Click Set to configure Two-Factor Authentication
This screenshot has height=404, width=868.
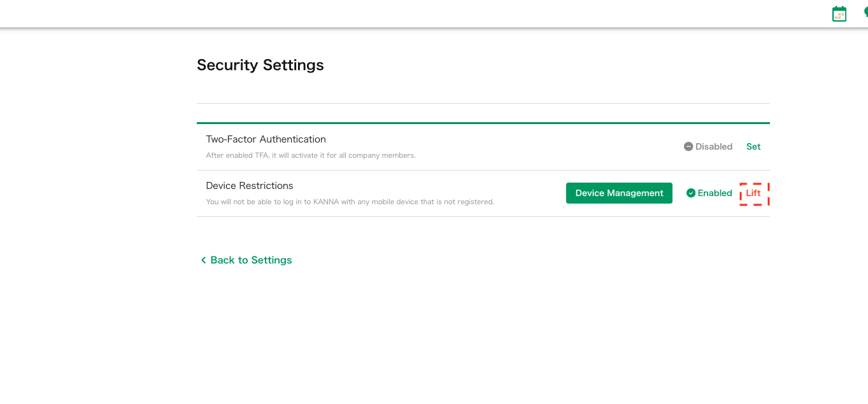(753, 146)
